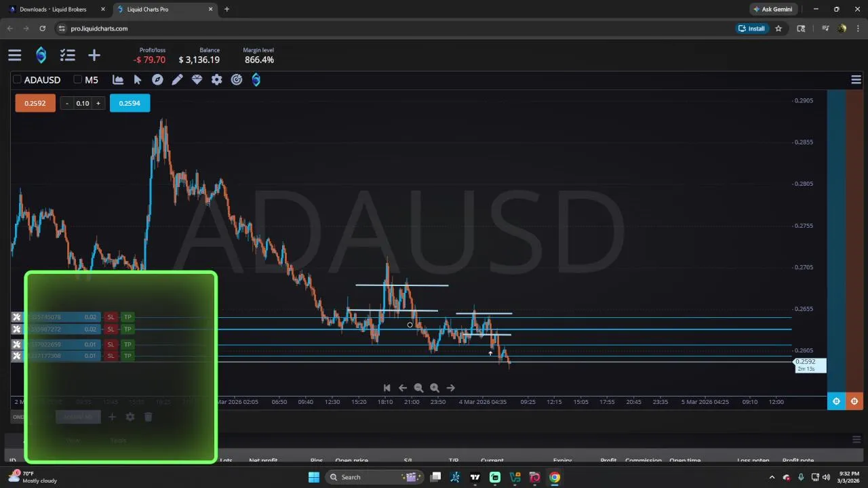The height and width of the screenshot is (488, 868).
Task: Set TP on the top 0.02 order
Action: (x=127, y=317)
